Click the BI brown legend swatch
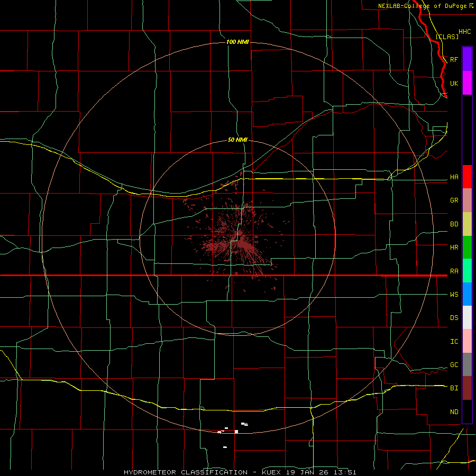The height and width of the screenshot is (476, 476). [x=467, y=388]
